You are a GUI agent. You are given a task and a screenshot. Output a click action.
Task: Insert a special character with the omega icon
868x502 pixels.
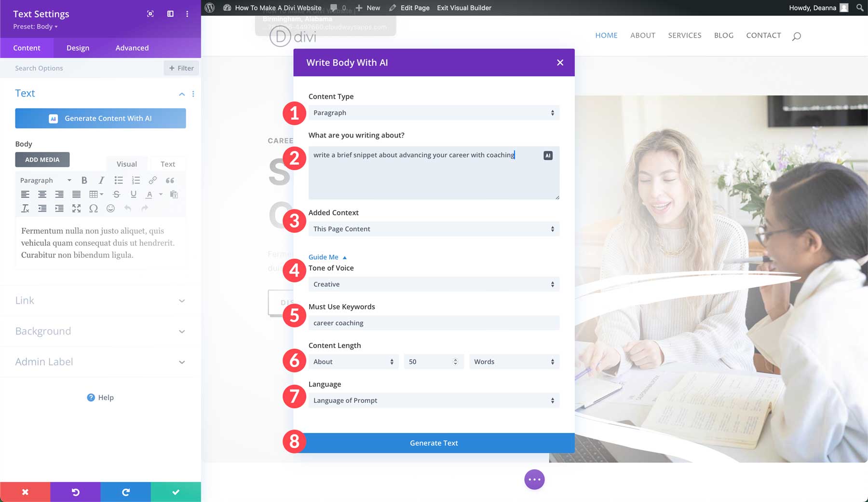pos(94,209)
